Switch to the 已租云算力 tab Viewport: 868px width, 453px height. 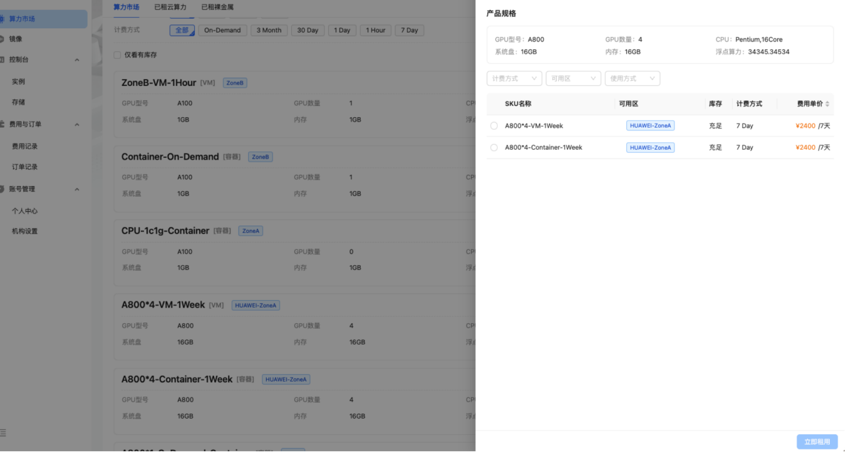[x=170, y=7]
